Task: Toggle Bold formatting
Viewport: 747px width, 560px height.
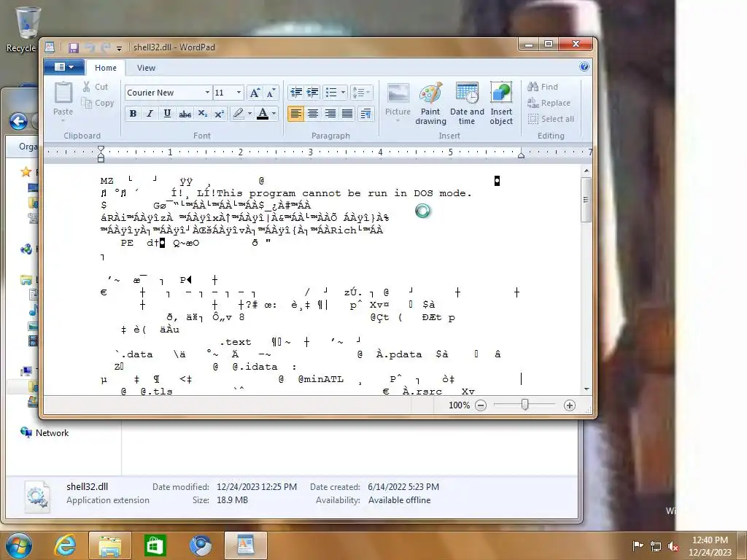Action: (133, 113)
